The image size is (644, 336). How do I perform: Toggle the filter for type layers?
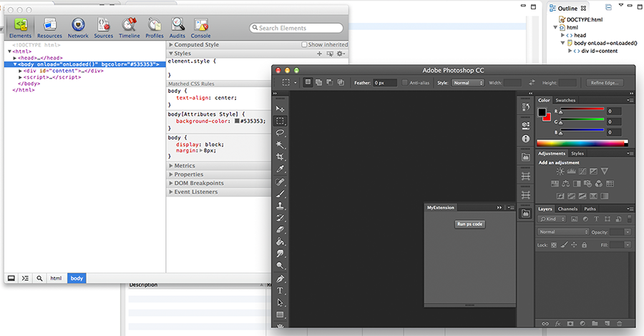click(x=596, y=219)
